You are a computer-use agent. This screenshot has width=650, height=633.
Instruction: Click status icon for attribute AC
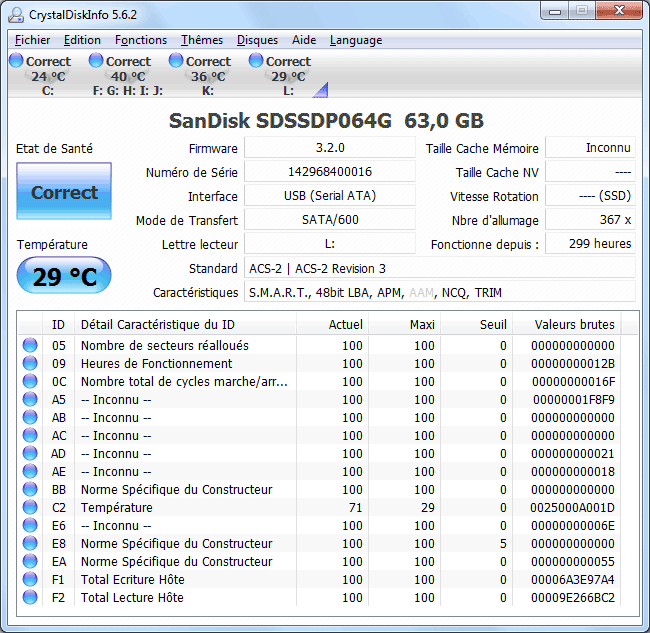click(x=30, y=435)
